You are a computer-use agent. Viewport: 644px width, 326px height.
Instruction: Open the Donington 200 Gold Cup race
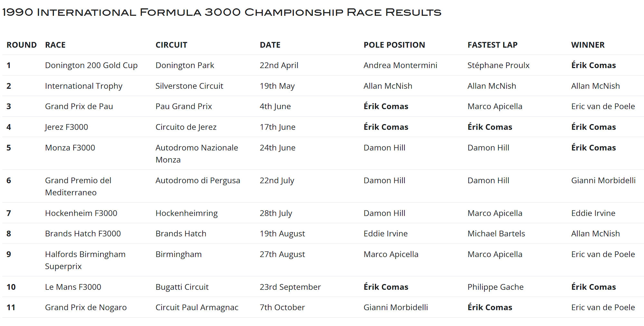pos(91,65)
